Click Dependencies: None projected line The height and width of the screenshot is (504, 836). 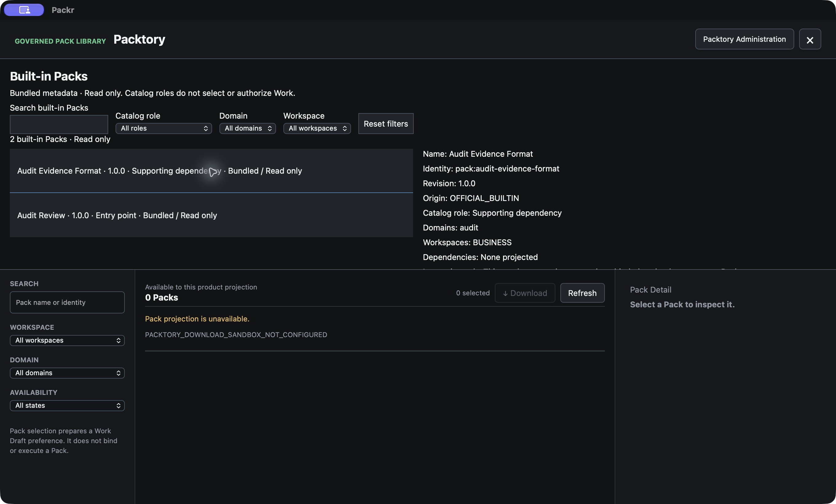[x=480, y=258]
